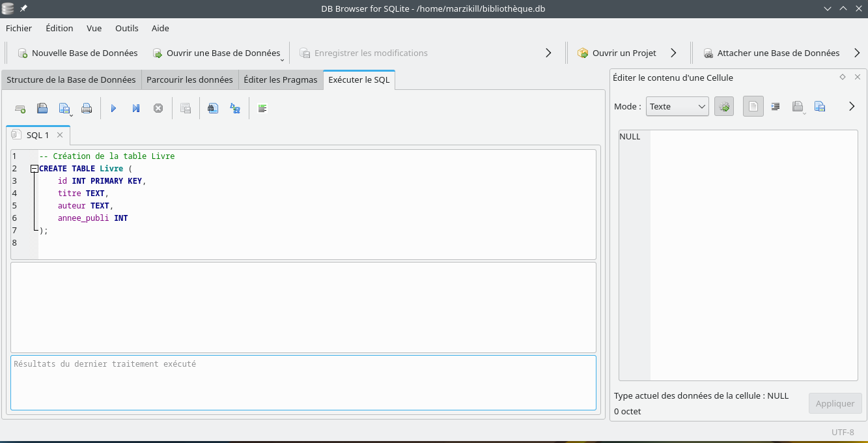Print the SQL editor contents
Viewport: 868px width, 443px height.
[87, 109]
